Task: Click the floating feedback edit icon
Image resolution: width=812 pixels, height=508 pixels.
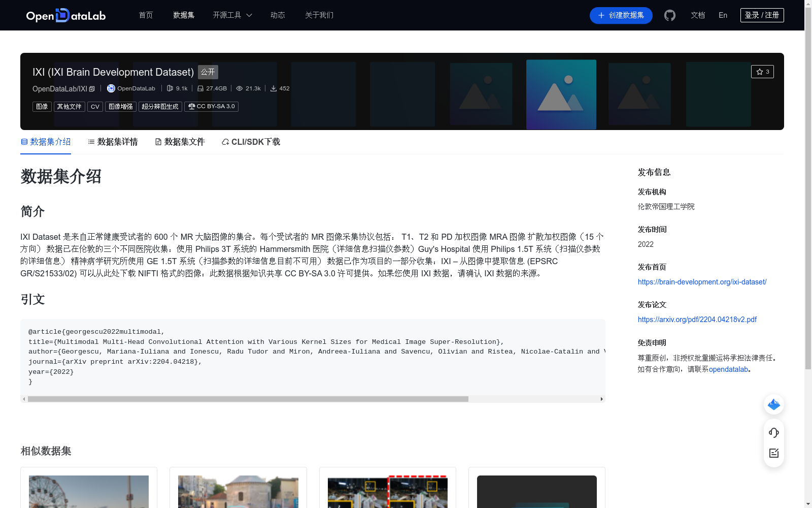Action: click(773, 453)
